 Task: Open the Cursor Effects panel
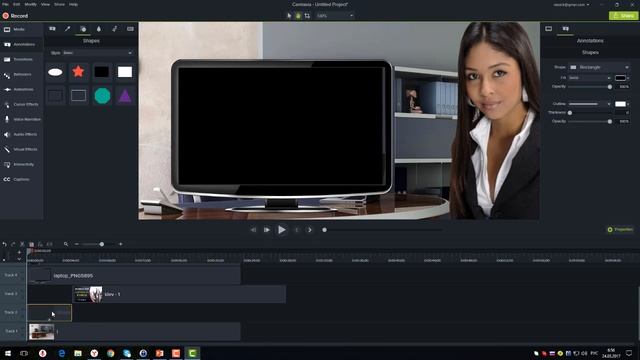tap(21, 104)
